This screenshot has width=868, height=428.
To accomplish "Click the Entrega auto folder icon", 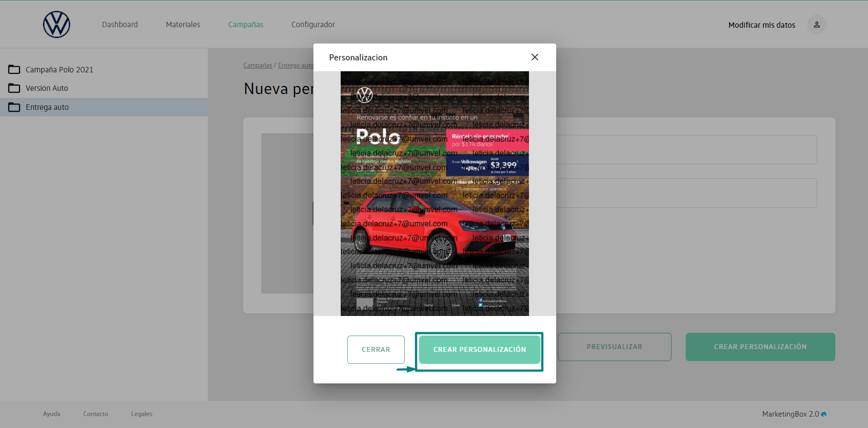I will click(14, 107).
